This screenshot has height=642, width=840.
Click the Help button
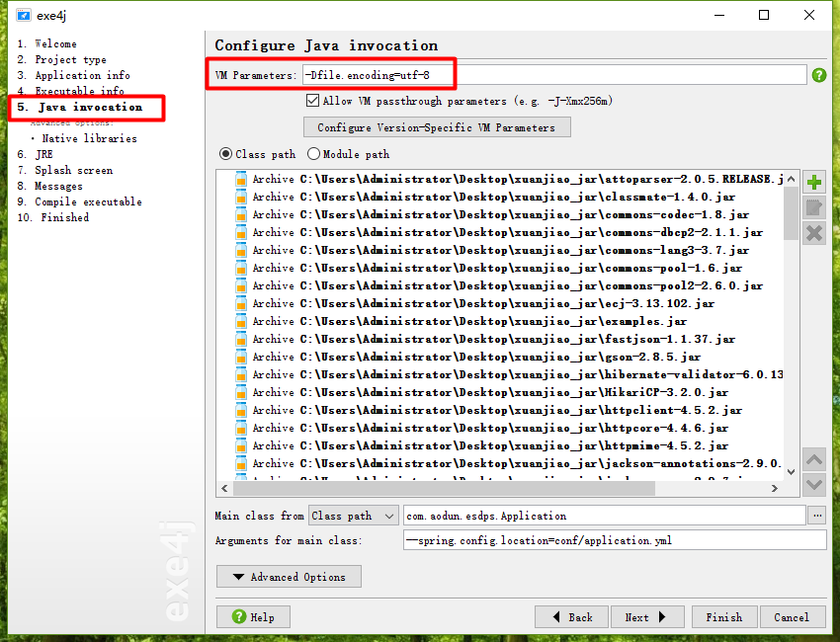[x=253, y=617]
